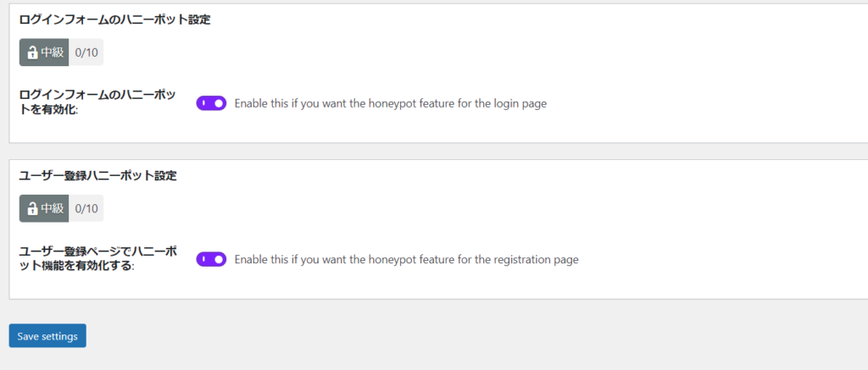Disable the registration page honeypot switch

click(x=211, y=259)
